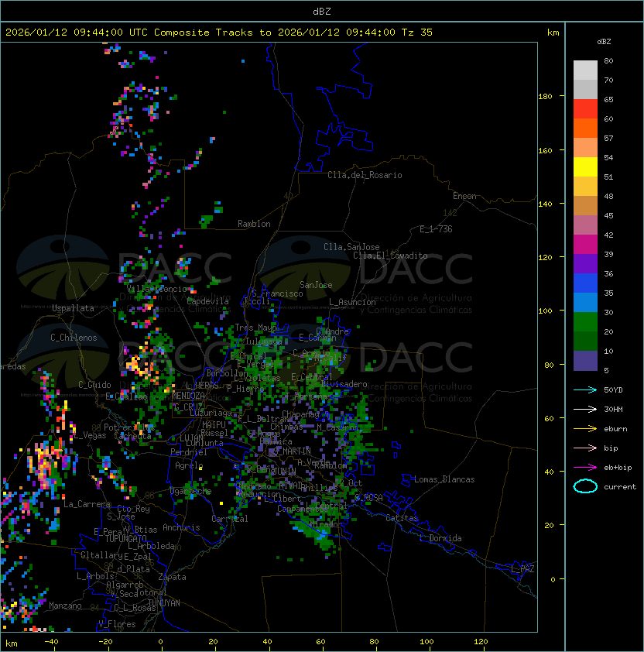Click the Zapata place label

172,577
